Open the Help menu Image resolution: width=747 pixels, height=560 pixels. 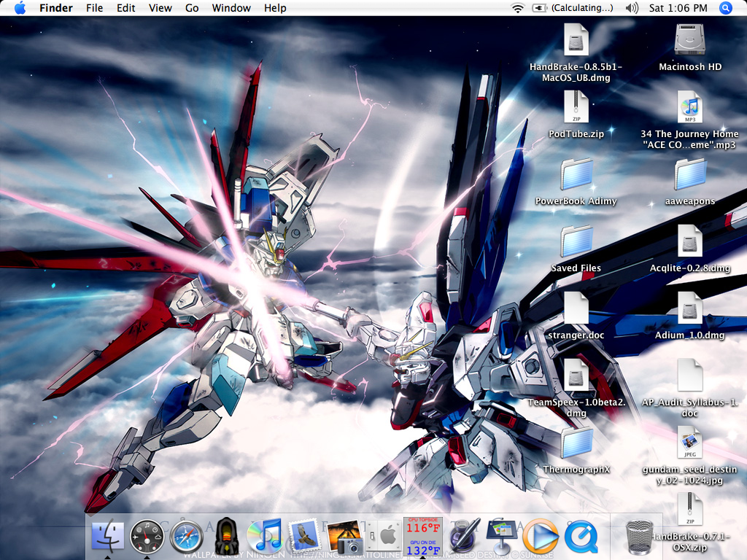275,7
